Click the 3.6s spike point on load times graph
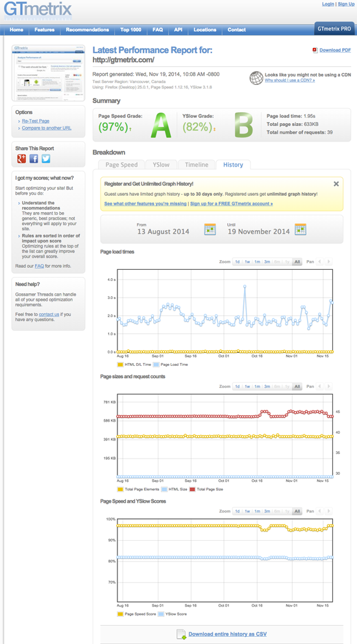 245,287
